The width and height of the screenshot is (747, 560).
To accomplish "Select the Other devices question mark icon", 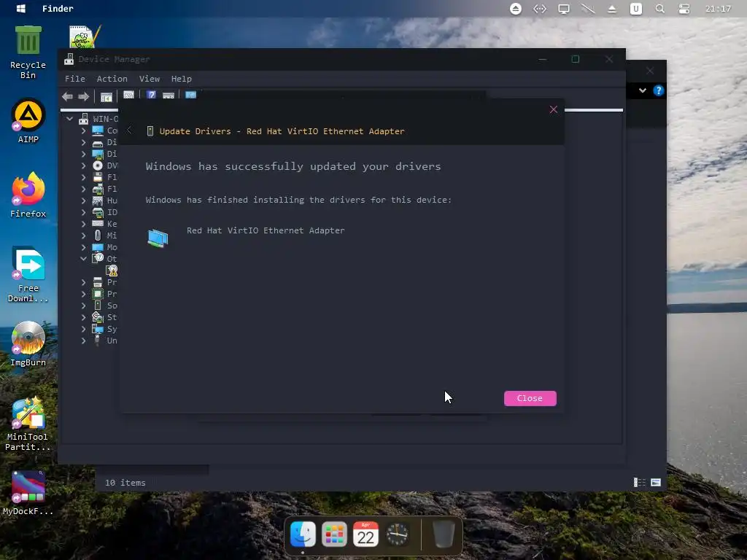I will [x=98, y=259].
